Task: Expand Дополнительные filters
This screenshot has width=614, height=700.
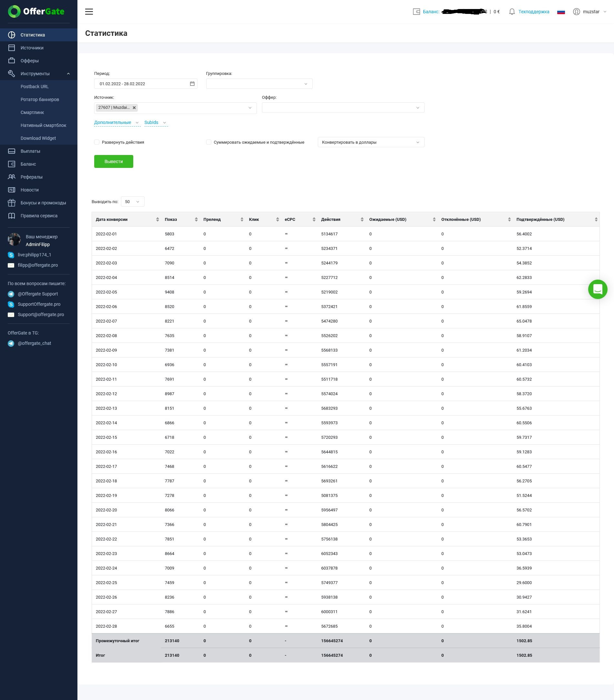Action: click(x=117, y=122)
